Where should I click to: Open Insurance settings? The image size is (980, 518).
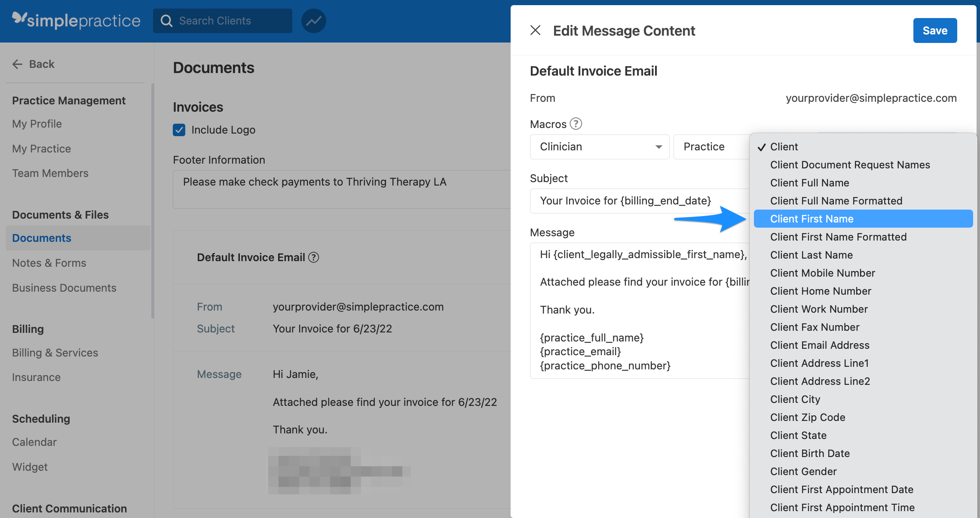[36, 377]
